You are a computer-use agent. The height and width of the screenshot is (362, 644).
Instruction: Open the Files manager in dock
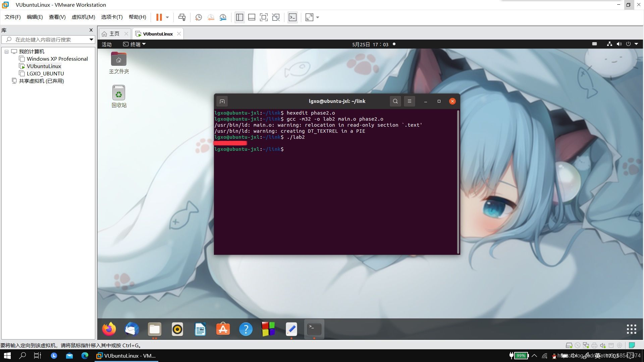click(x=154, y=329)
